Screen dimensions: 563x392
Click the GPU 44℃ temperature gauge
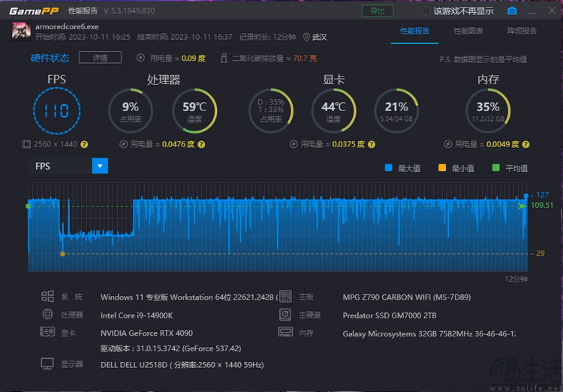(333, 110)
